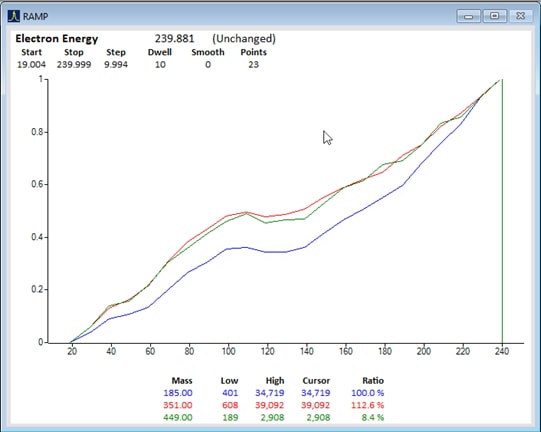Viewport: 541px width, 432px height.
Task: Click the 112.6 % ratio value
Action: tap(367, 405)
